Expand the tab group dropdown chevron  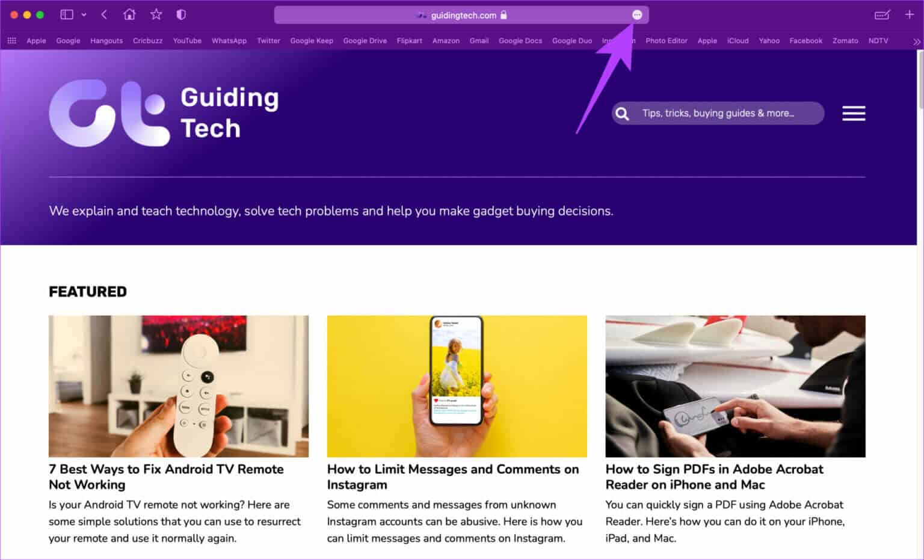pyautogui.click(x=84, y=15)
